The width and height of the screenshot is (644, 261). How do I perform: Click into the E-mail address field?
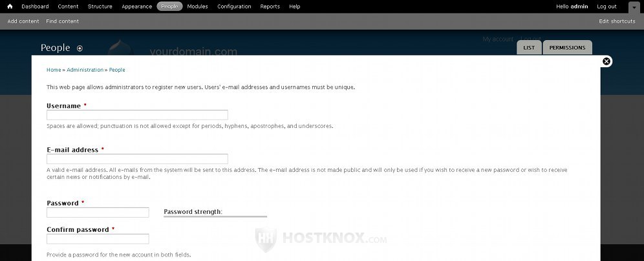(137, 159)
